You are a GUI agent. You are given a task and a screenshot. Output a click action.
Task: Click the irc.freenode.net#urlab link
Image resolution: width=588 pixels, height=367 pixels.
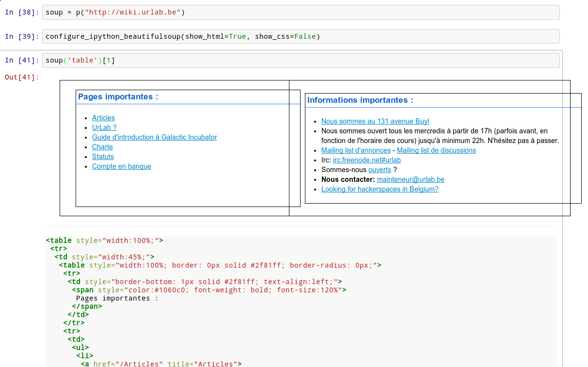[x=367, y=160]
